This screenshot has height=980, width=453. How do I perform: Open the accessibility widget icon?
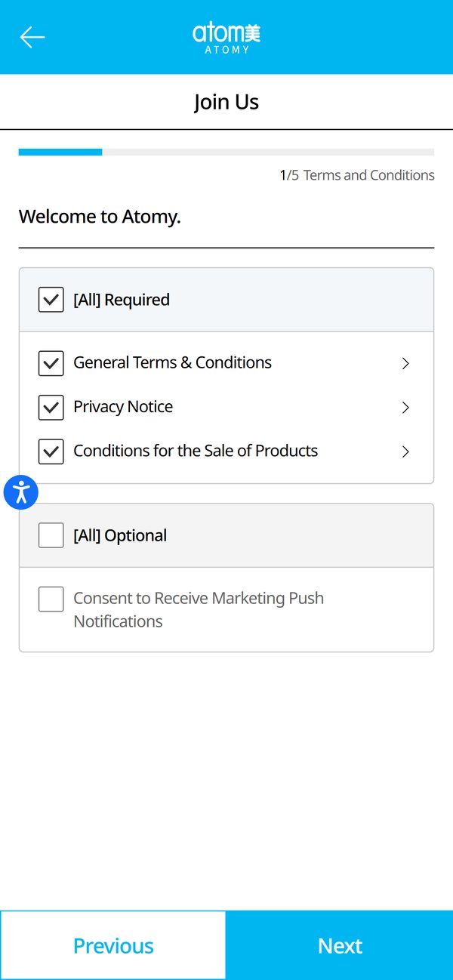tap(21, 492)
